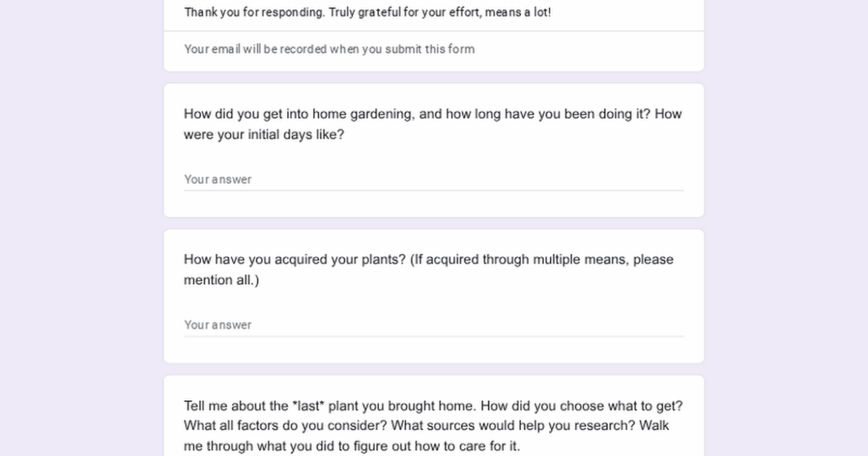
Task: Click the "mention all.)" line of text
Action: coord(221,281)
